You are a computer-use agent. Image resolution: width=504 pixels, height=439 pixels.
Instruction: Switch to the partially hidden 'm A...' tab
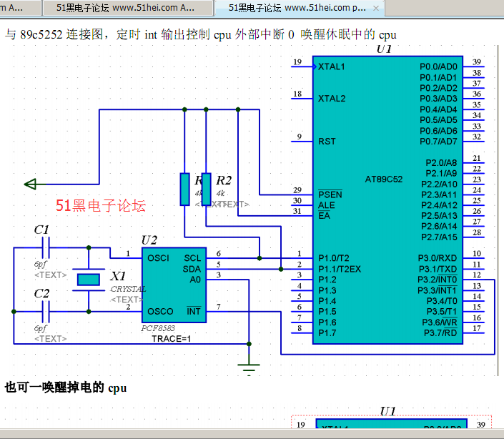[x=20, y=8]
